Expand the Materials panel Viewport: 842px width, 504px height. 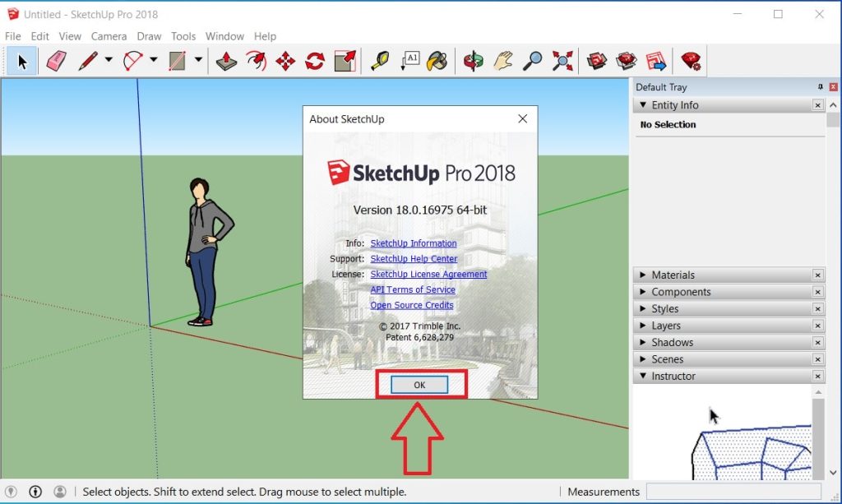click(x=643, y=275)
